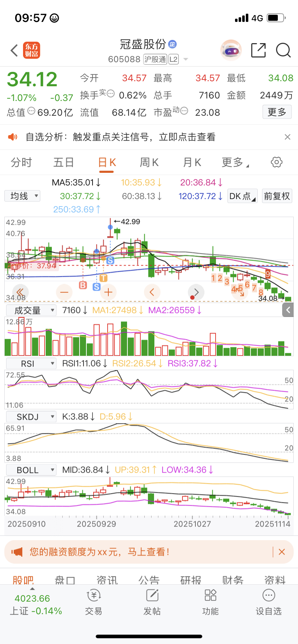Tap the MID:36.84 BOLL reading

click(x=86, y=470)
